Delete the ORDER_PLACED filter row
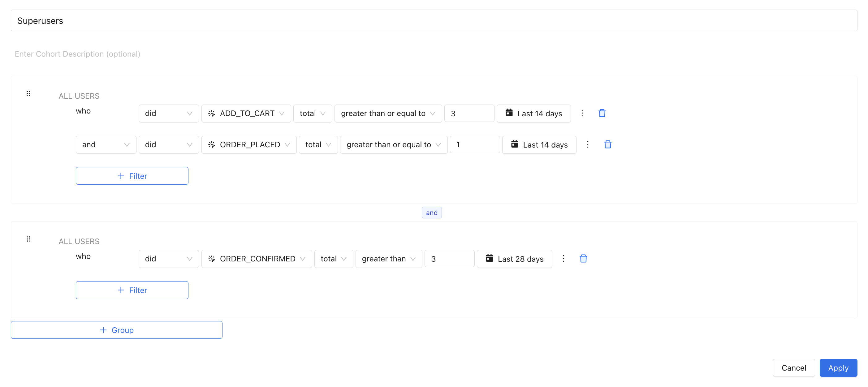 click(607, 144)
